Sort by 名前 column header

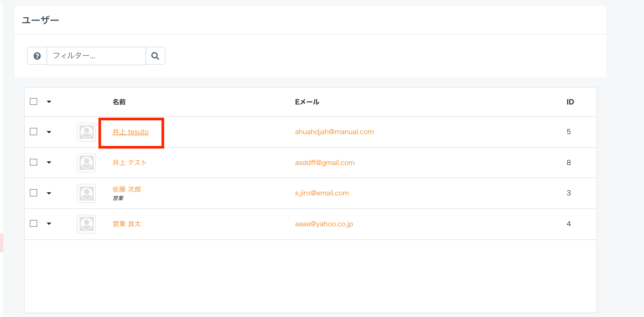[119, 102]
